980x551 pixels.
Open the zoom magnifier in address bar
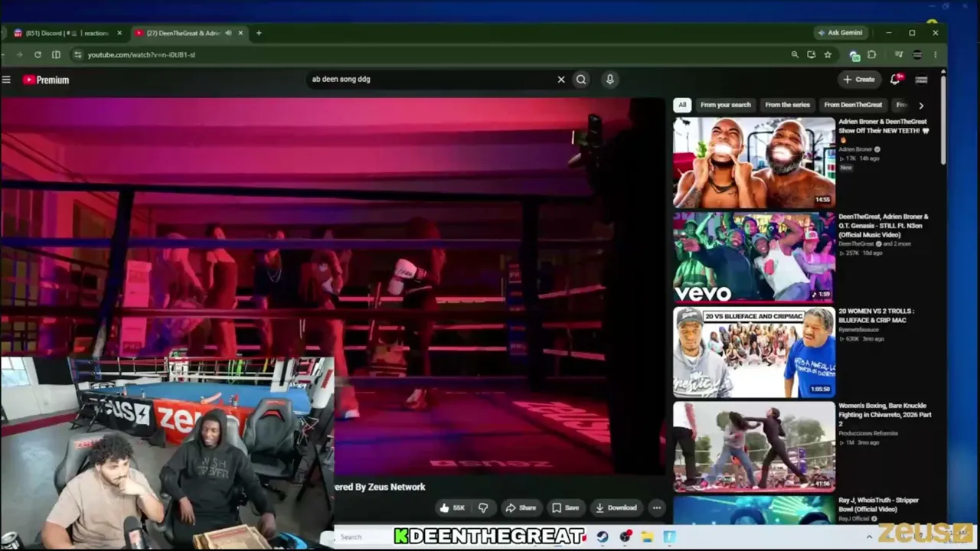795,54
